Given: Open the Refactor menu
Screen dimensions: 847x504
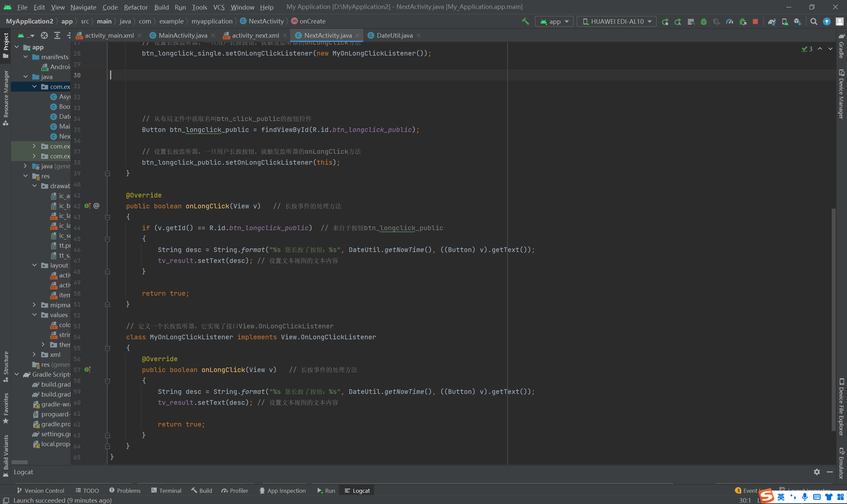Looking at the screenshot, I should [136, 7].
